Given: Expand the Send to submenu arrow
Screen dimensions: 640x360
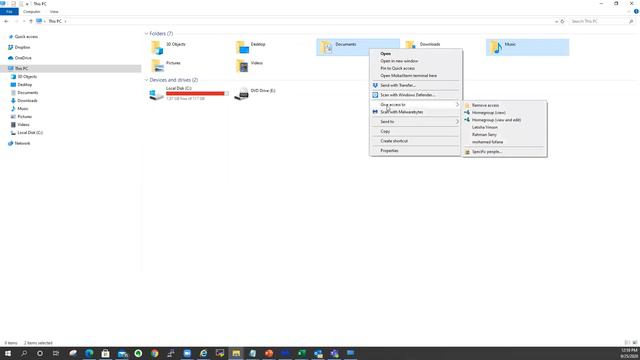Looking at the screenshot, I should pos(457,122).
